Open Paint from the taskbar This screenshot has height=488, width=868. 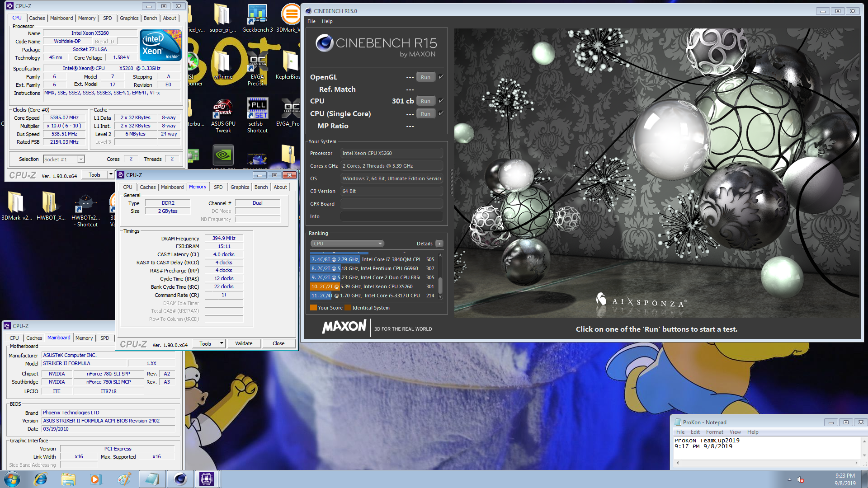123,479
